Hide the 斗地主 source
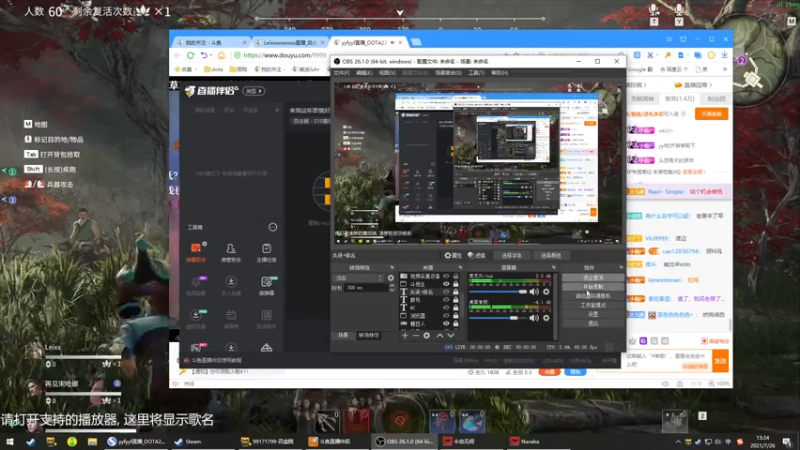This screenshot has height=450, width=800. click(x=446, y=284)
